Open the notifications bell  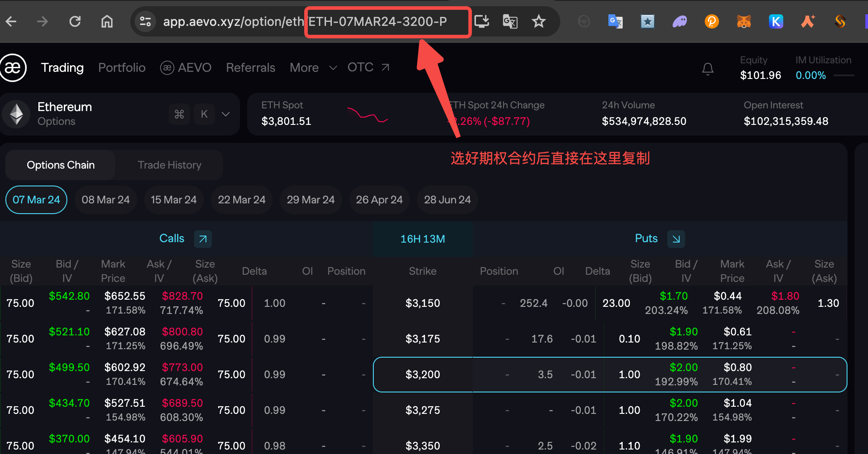point(708,69)
